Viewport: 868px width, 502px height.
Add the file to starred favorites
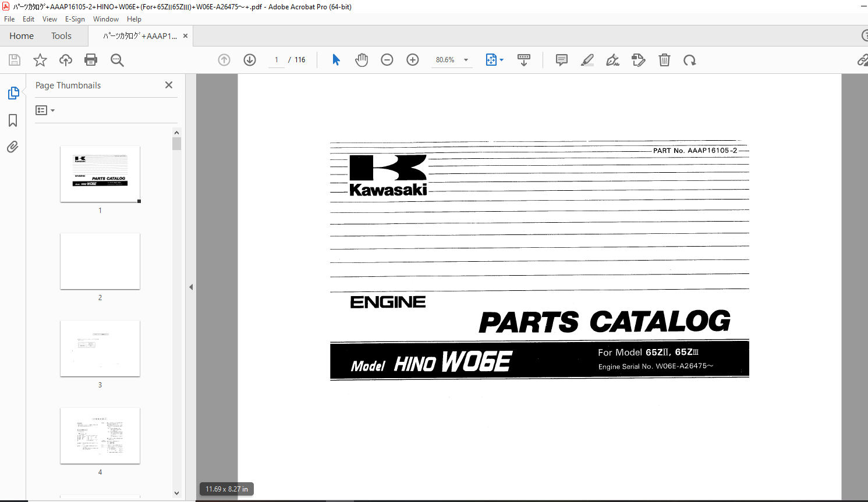pos(40,60)
